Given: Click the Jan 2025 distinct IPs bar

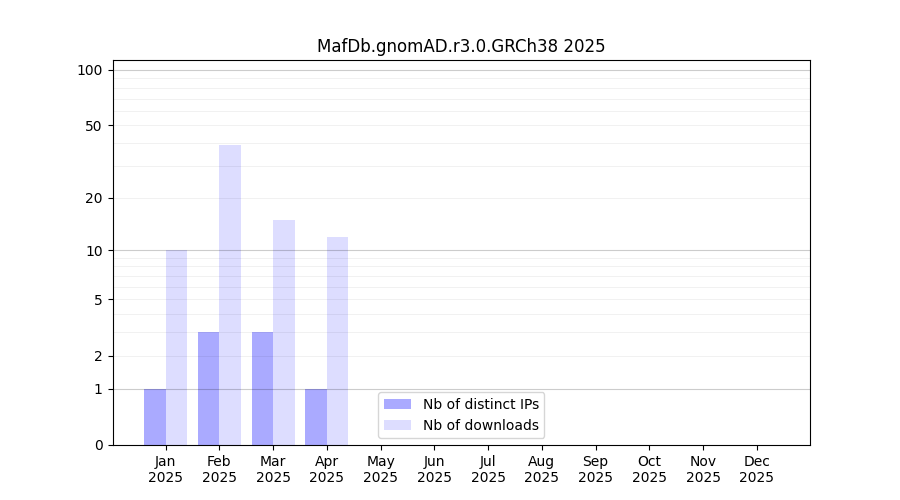Looking at the screenshot, I should click(x=155, y=417).
